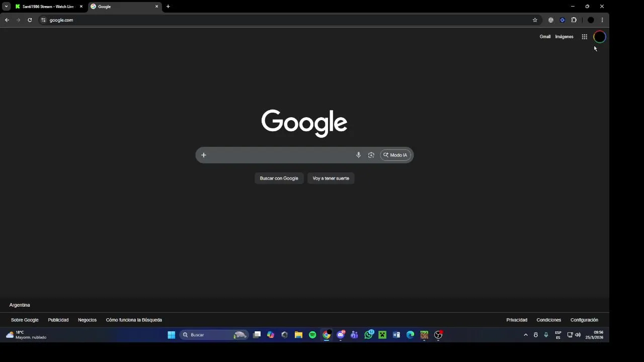Open Spotify from taskbar
The image size is (644, 362).
point(312,335)
